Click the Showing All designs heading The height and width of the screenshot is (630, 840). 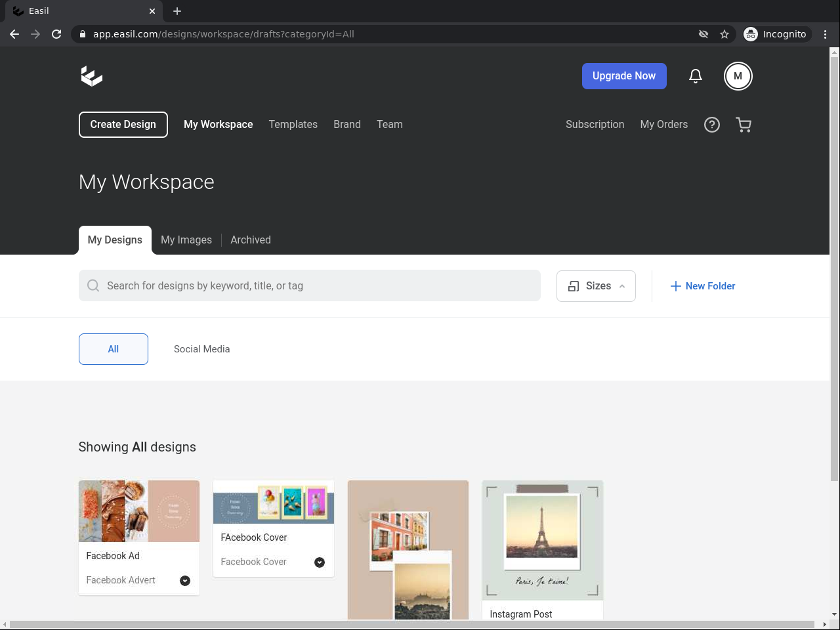pos(137,447)
